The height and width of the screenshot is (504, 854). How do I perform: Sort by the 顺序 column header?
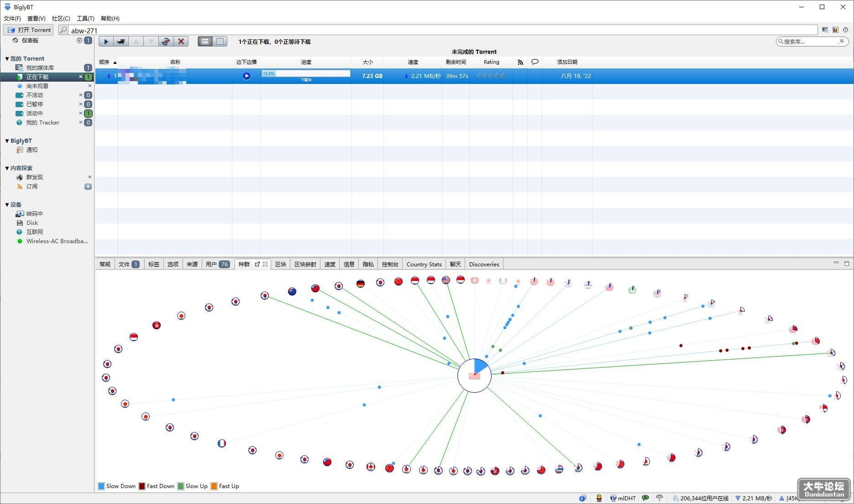[107, 62]
